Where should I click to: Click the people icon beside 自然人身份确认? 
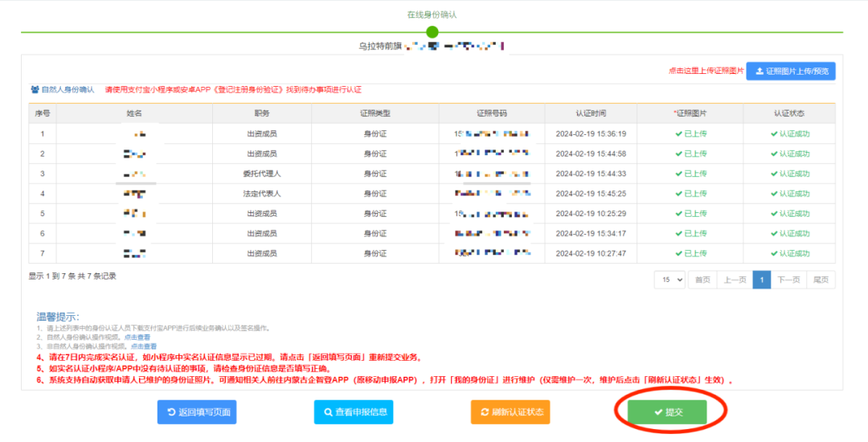(x=35, y=90)
